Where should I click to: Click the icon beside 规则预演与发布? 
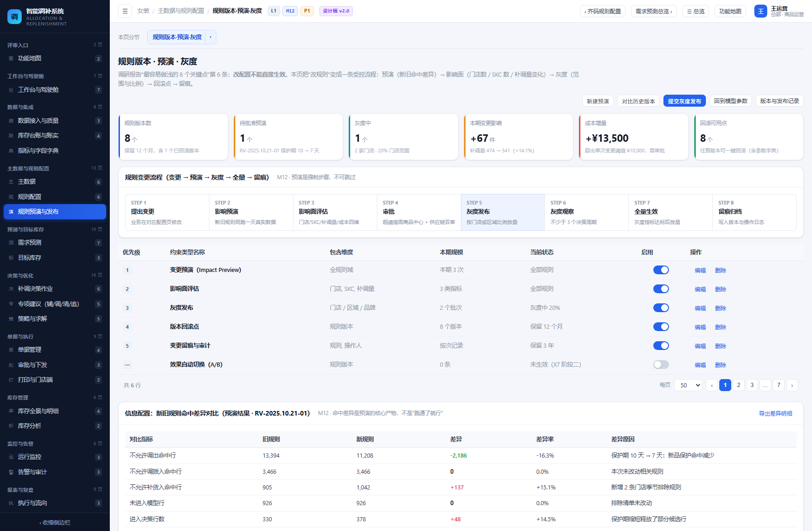coord(11,212)
